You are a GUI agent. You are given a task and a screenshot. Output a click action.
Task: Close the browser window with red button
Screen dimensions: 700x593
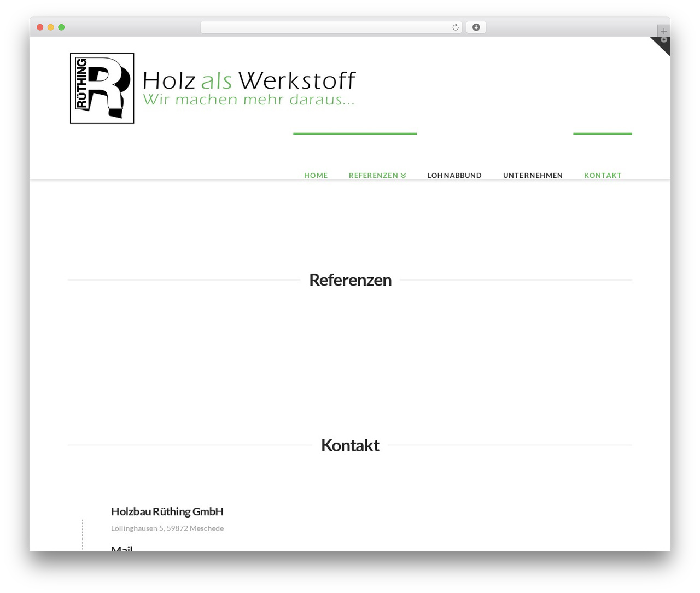tap(40, 27)
